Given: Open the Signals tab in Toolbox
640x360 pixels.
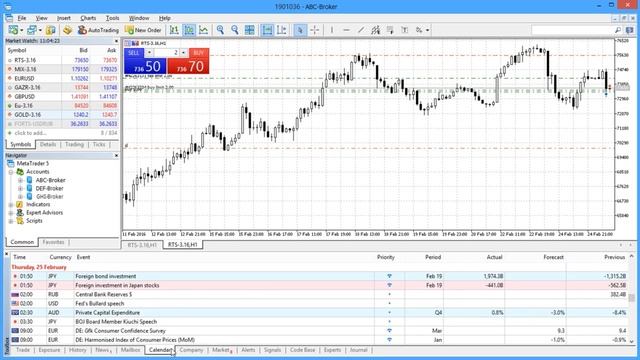Looking at the screenshot, I should click(272, 350).
